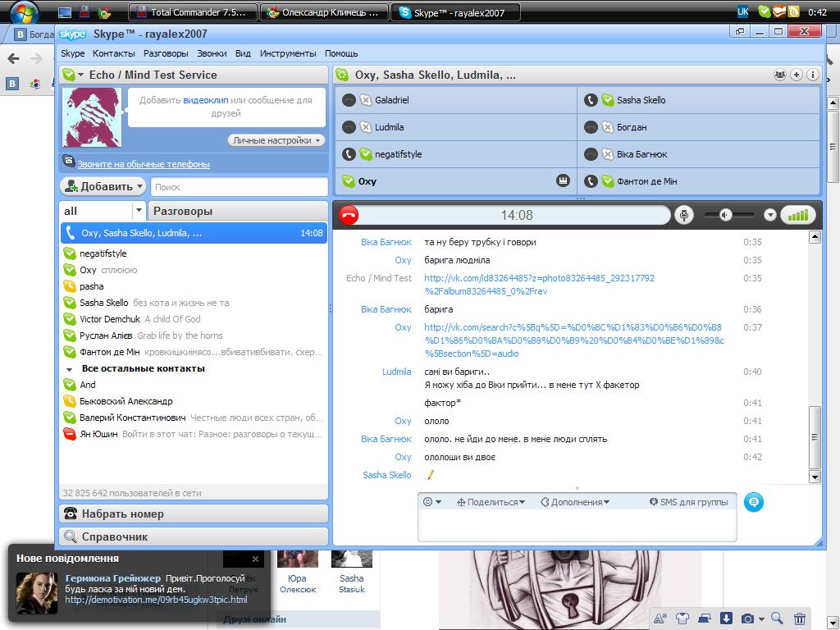Select contact Victor Demchuk
Screen dimensions: 840x630
point(194,319)
